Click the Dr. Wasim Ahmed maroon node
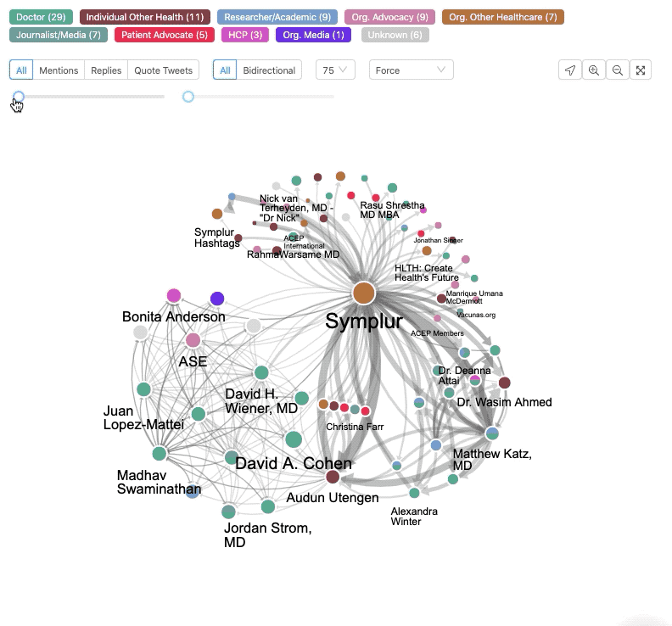This screenshot has width=672, height=626. [505, 383]
